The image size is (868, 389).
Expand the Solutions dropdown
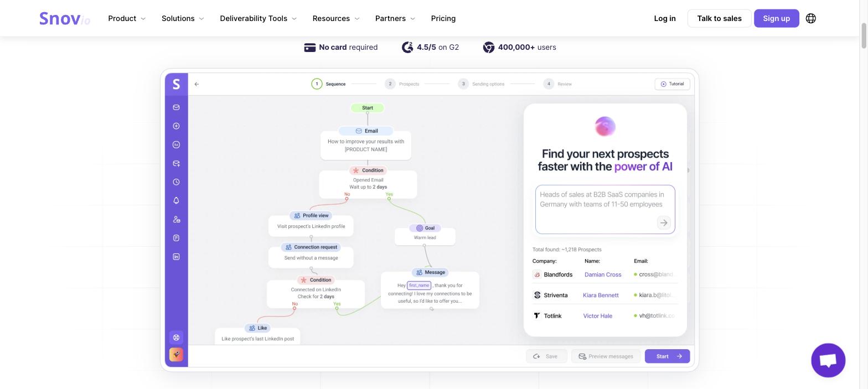183,18
